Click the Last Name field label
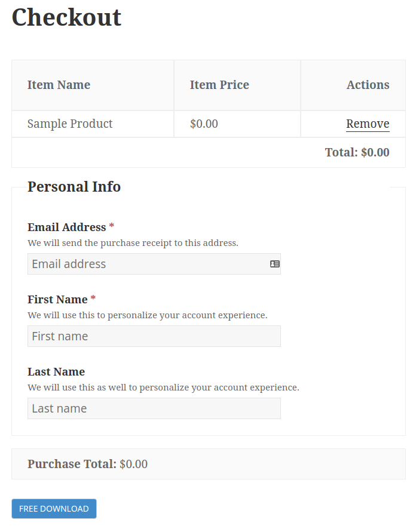The width and height of the screenshot is (419, 532). 56,371
